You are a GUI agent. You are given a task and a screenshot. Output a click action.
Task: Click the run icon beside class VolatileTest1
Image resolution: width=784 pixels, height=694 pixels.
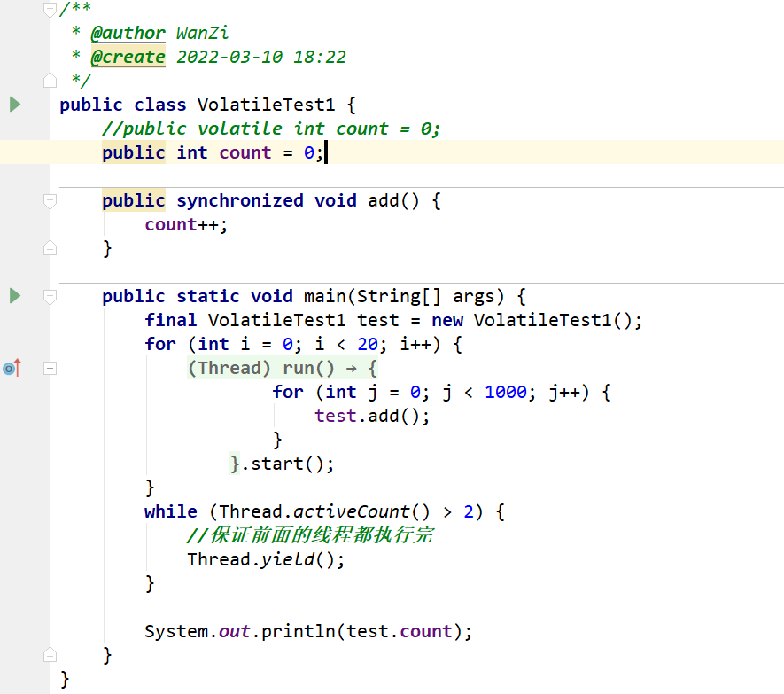pyautogui.click(x=13, y=104)
